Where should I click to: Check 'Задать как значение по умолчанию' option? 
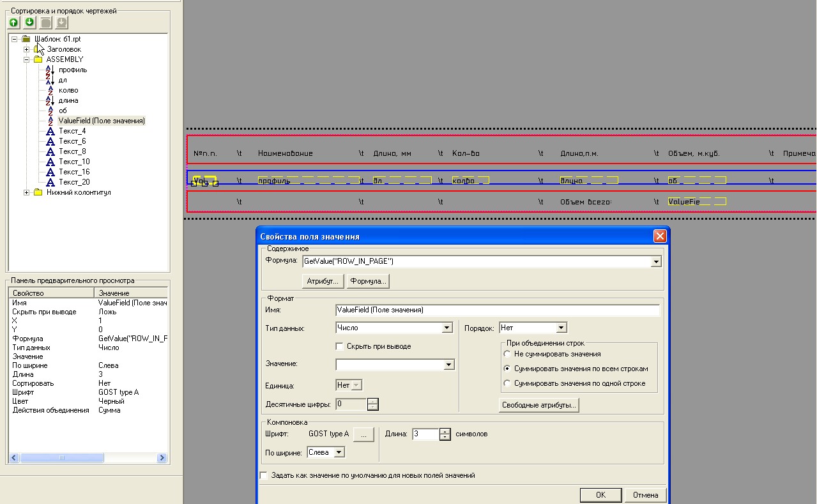click(x=264, y=475)
